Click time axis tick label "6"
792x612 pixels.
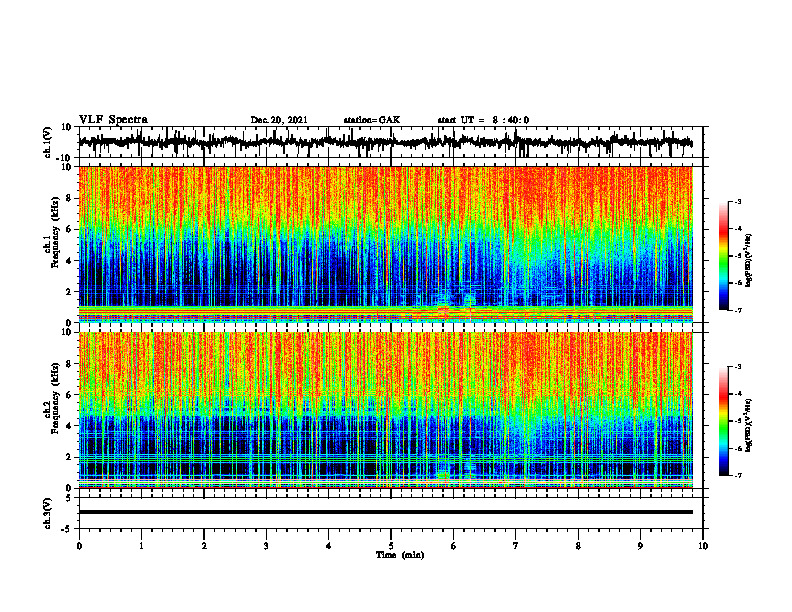coord(454,546)
